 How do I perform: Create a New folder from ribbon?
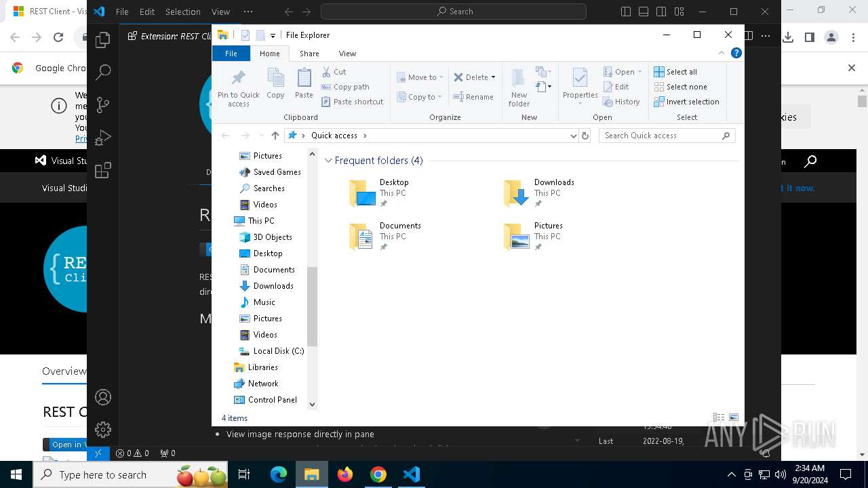(519, 87)
